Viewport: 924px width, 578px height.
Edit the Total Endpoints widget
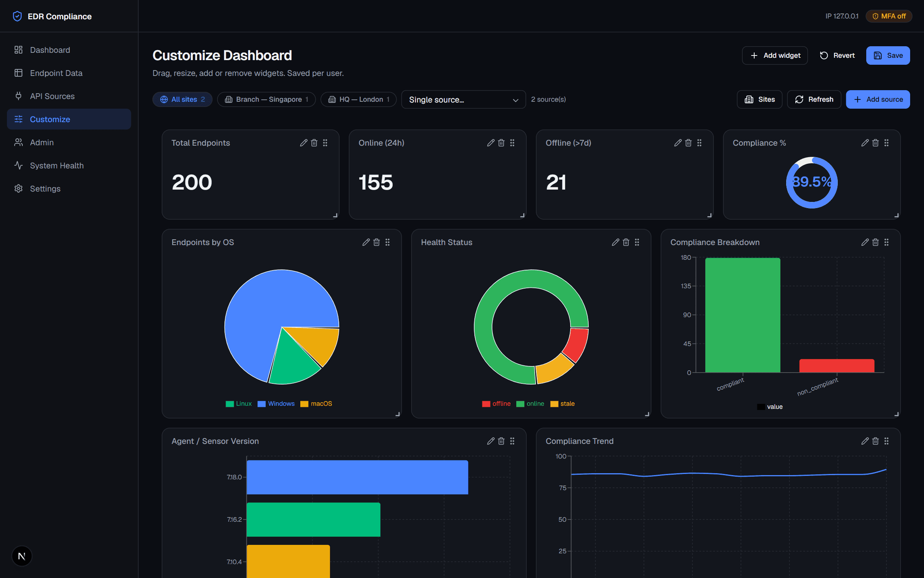[304, 143]
